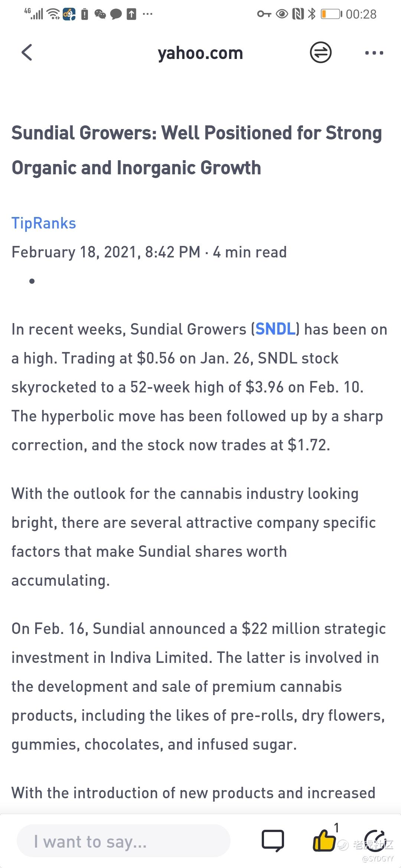Open the comments speech bubble icon

pyautogui.click(x=273, y=841)
